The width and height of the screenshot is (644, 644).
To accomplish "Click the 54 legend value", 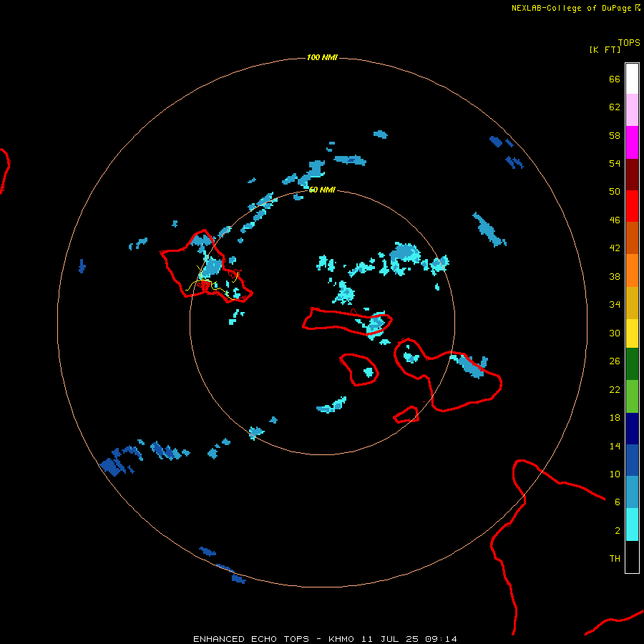I will 615,163.
